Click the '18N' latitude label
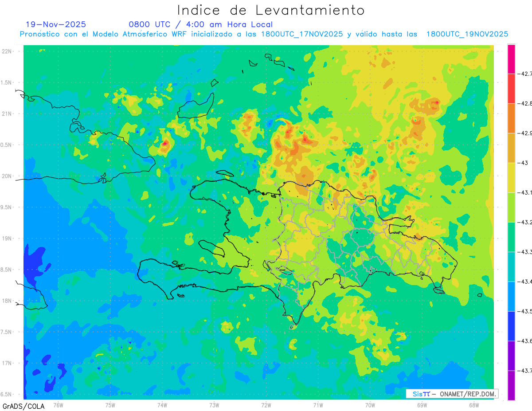The height and width of the screenshot is (411, 532). point(6,301)
